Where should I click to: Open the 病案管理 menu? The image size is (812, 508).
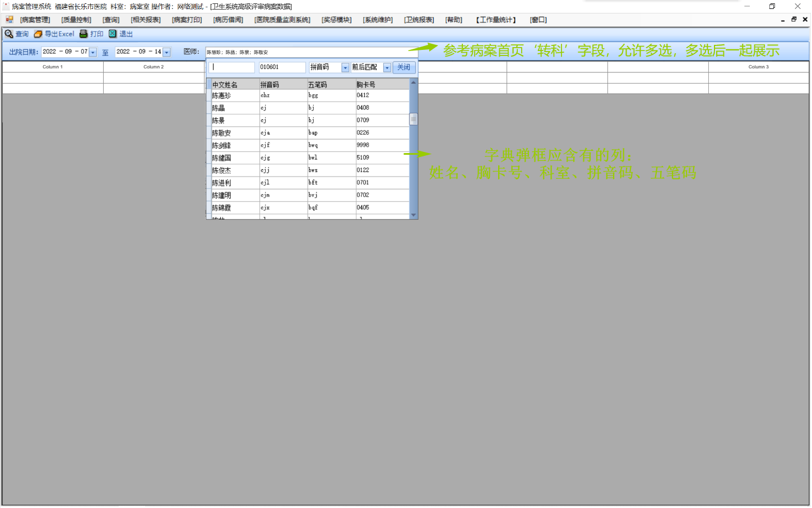pos(35,20)
